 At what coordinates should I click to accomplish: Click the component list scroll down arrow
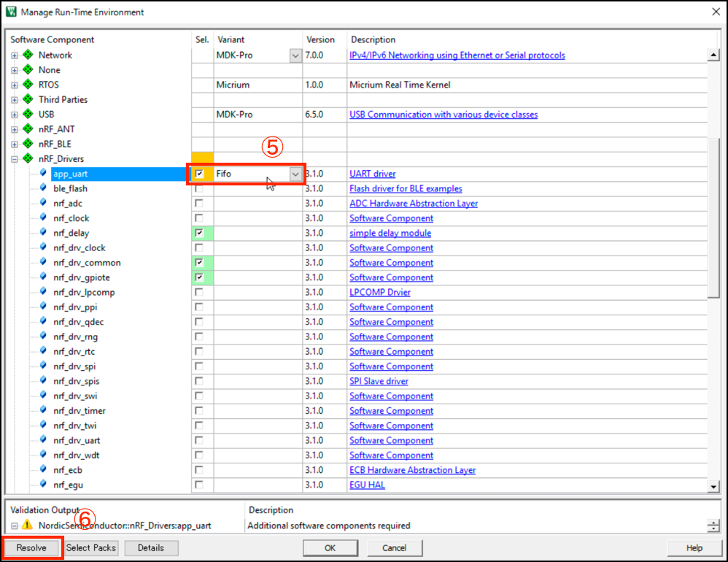click(x=713, y=486)
